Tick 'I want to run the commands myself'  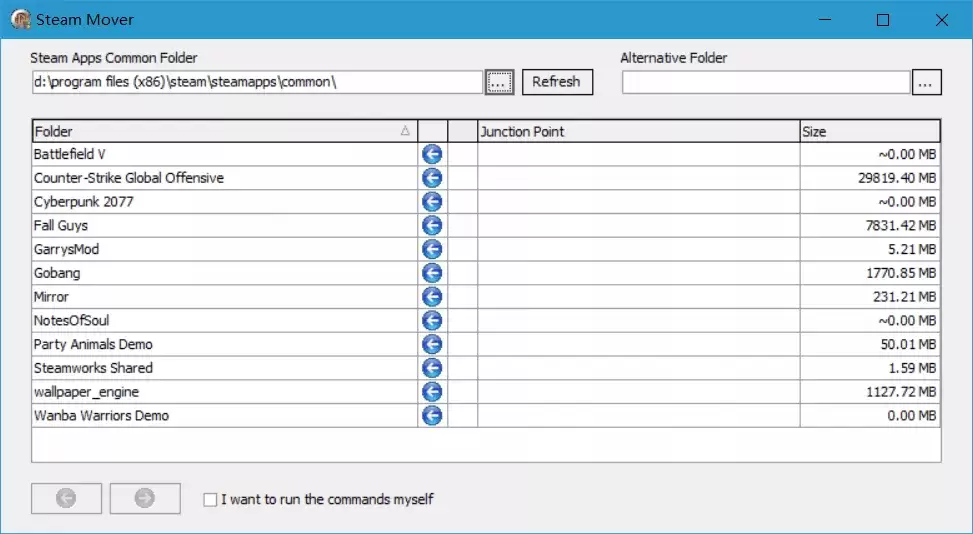[210, 499]
